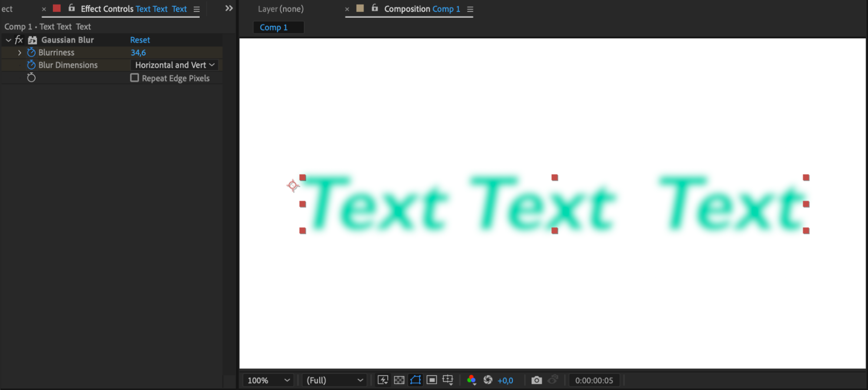Click the Blur Dimensions label
This screenshot has width=868, height=390.
68,65
